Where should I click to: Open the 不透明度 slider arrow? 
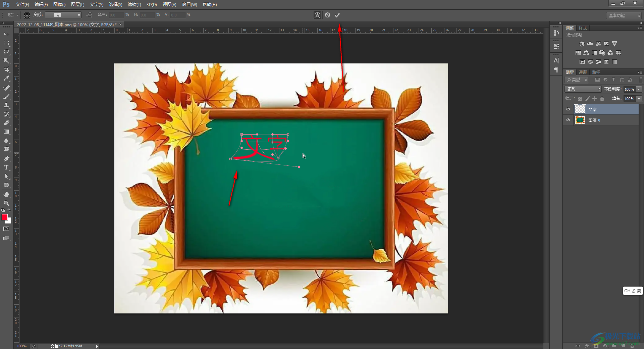click(x=639, y=89)
